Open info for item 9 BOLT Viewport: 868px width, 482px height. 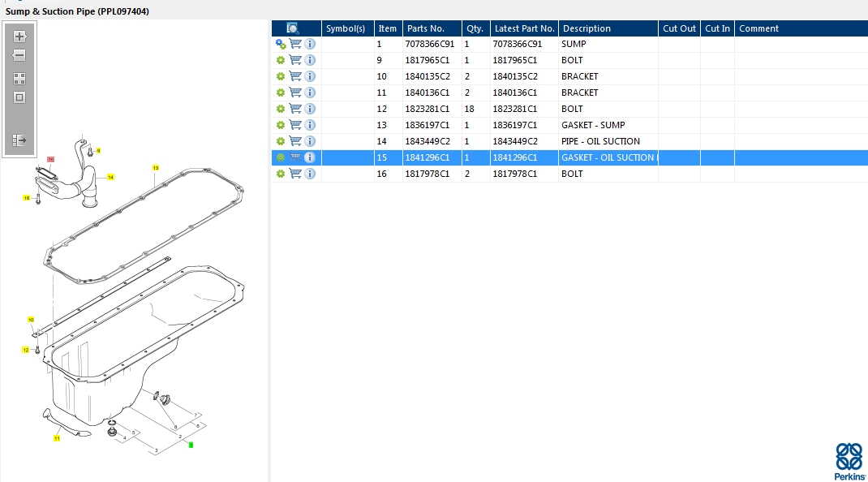pyautogui.click(x=310, y=60)
